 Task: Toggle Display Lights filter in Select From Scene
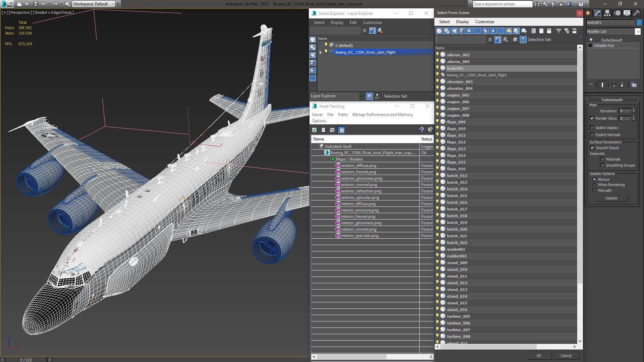[454, 31]
